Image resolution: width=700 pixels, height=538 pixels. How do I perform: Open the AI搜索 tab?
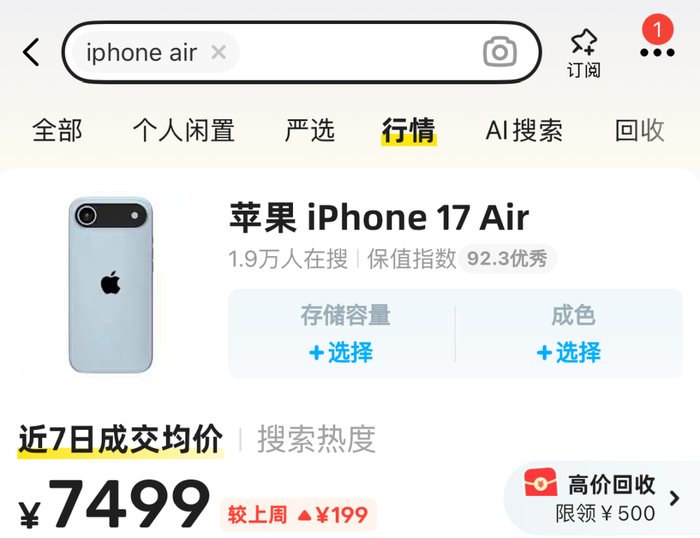[524, 130]
